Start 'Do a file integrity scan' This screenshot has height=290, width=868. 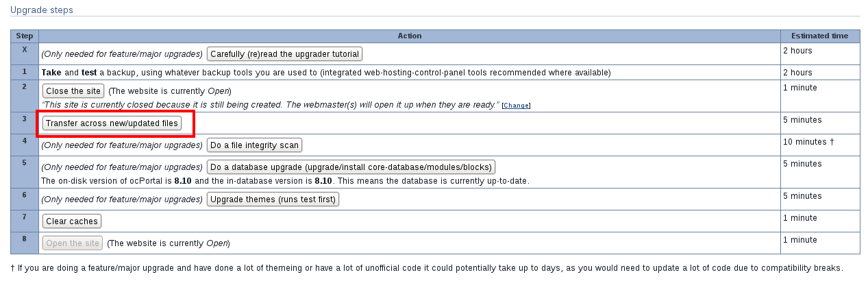(254, 145)
